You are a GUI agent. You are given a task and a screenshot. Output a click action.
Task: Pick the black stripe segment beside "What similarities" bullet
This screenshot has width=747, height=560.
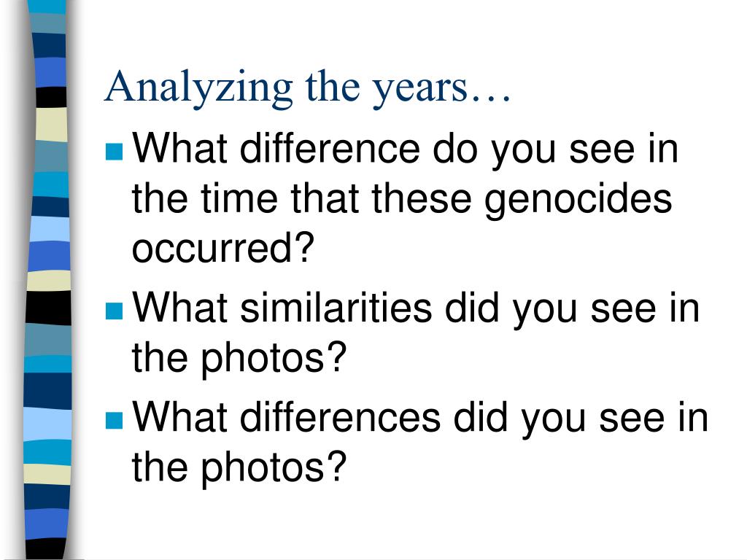49,308
